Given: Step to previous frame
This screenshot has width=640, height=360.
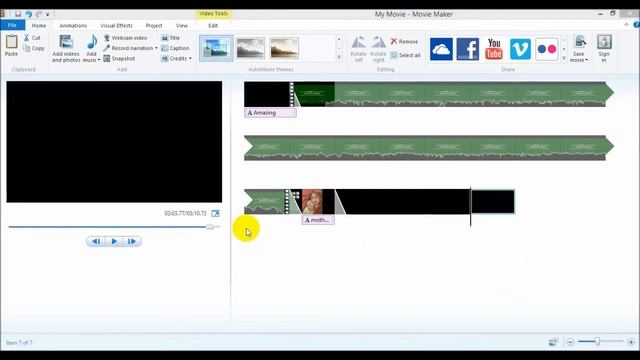Looking at the screenshot, I should pos(96,241).
